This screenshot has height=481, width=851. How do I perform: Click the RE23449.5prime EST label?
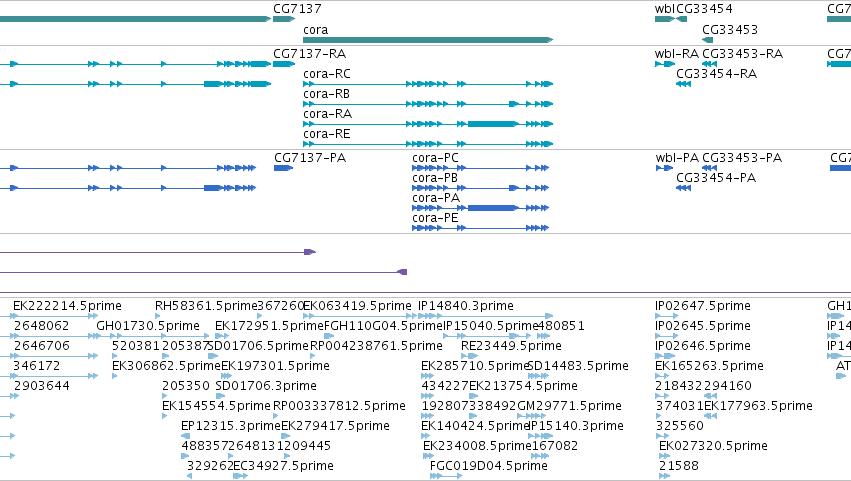coord(511,346)
